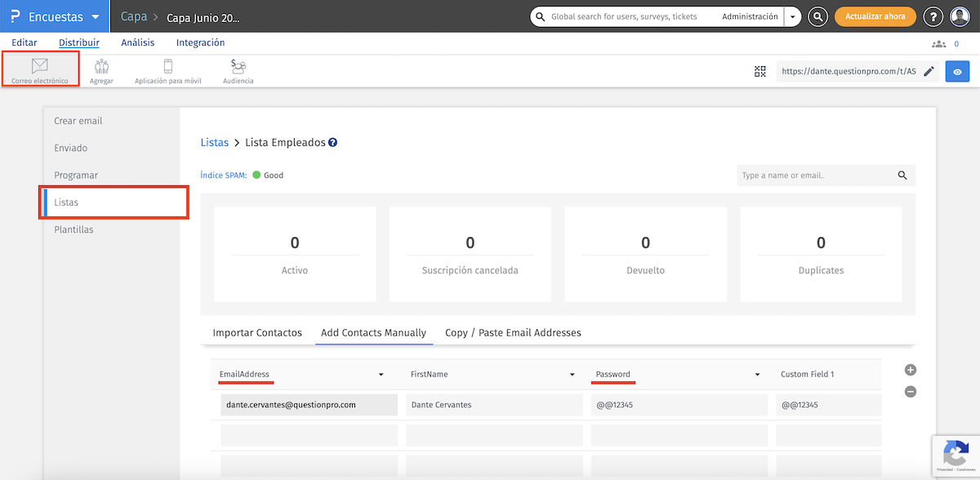980x480 pixels.
Task: Open the Agregar distribution icon
Action: click(x=101, y=68)
